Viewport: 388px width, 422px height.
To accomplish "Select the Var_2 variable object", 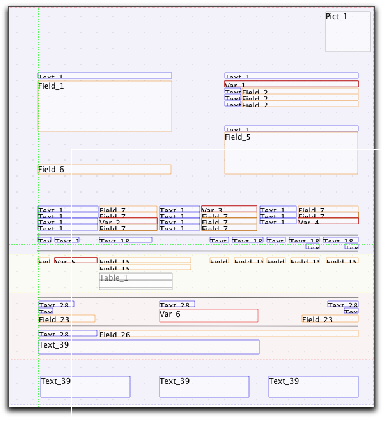I will (128, 221).
